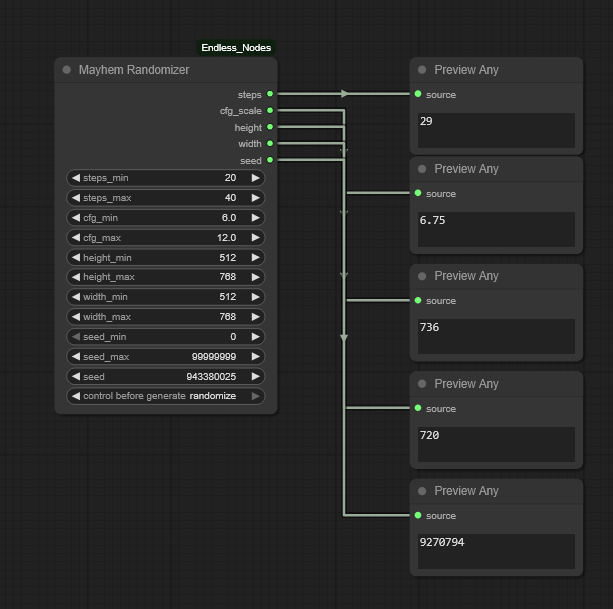
Task: Increase cfg_max with right arrow
Action: [x=256, y=238]
